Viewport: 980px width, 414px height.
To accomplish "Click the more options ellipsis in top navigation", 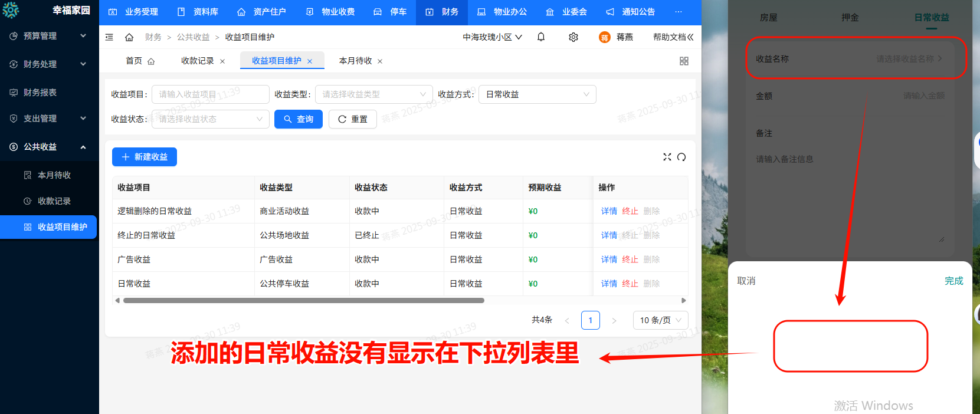I will click(679, 12).
